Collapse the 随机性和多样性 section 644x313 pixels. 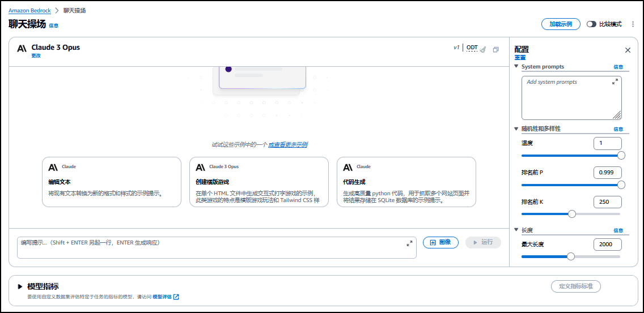click(516, 129)
